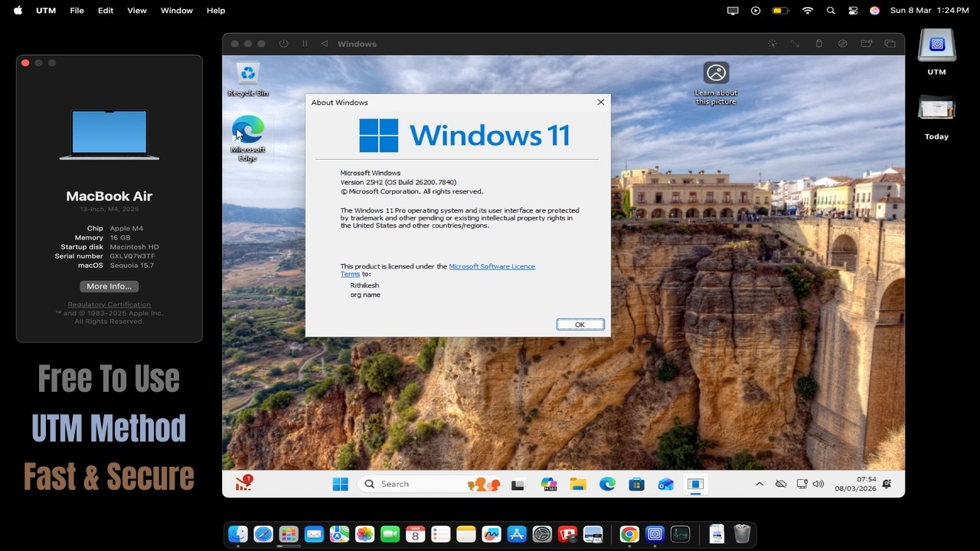
Task: Click the resize display arrows icon in UTM
Action: click(x=795, y=44)
